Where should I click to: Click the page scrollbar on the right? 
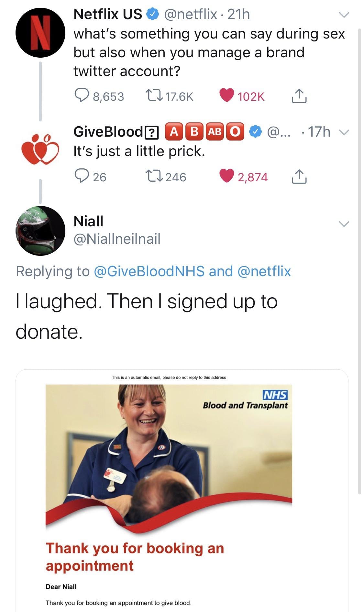pyautogui.click(x=359, y=259)
